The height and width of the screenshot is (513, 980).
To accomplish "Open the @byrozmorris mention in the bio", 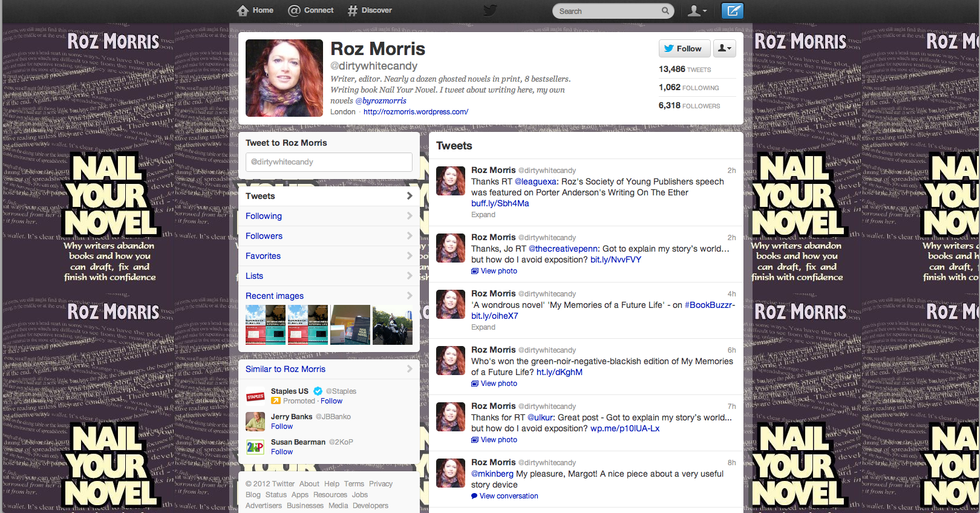I will click(381, 101).
